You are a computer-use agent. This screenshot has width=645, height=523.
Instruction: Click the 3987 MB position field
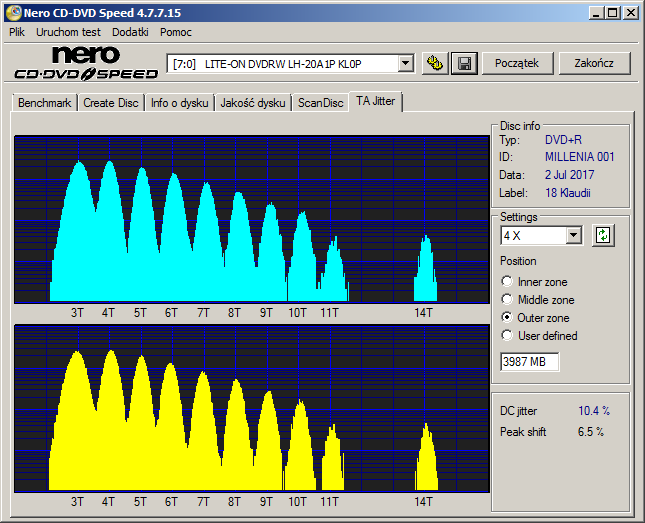click(529, 362)
